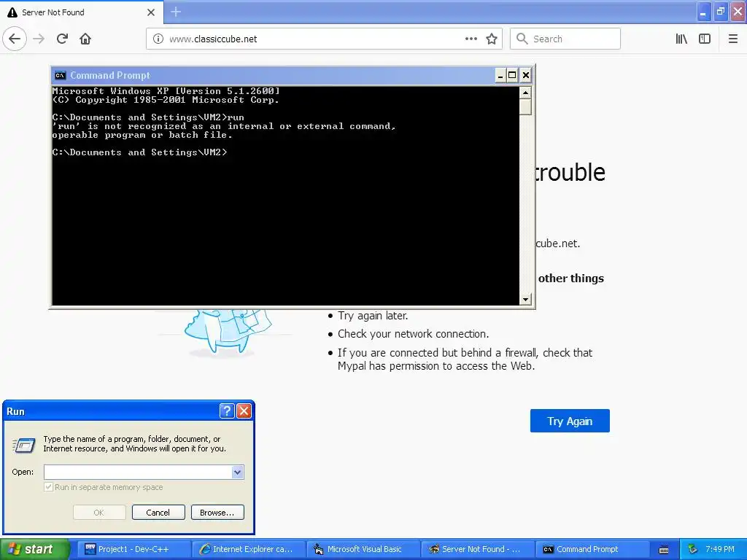Switch to Project1 - Dev-C++ taskbar item

[x=134, y=549]
